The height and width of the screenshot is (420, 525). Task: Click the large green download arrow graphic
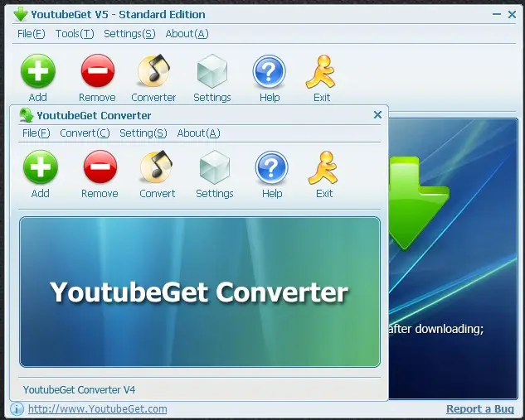click(419, 203)
